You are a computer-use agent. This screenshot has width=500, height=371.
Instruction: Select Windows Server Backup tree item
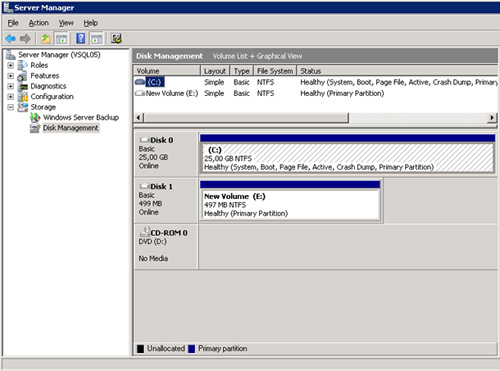81,117
